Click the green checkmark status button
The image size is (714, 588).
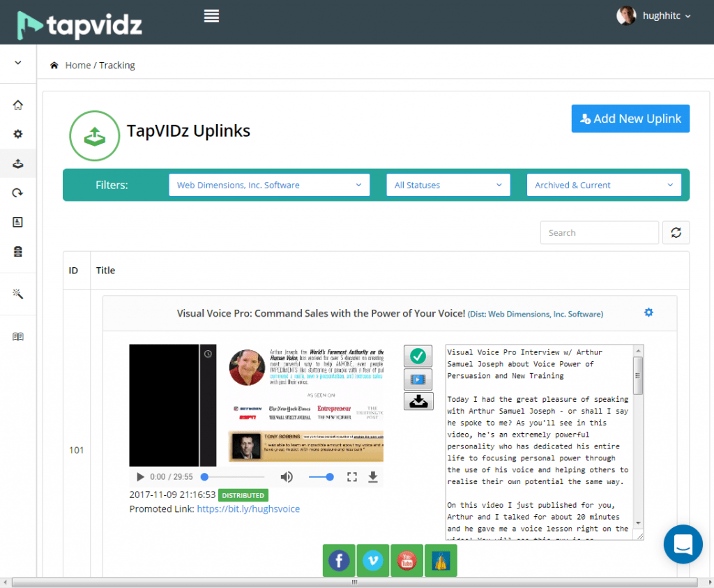418,356
